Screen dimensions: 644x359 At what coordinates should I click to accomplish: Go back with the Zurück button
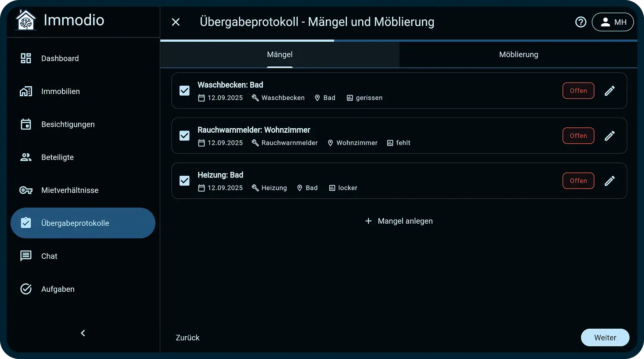click(x=187, y=337)
